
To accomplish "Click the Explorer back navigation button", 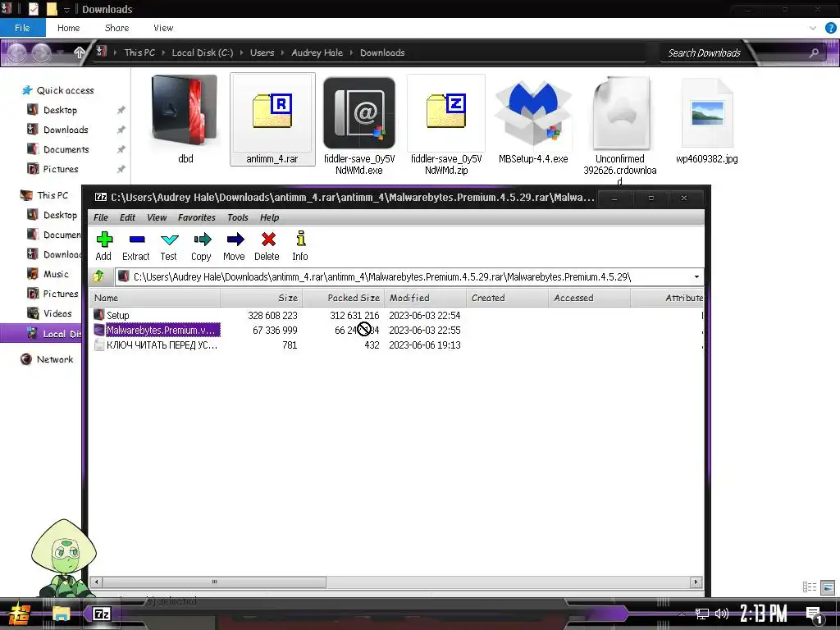I will click(x=16, y=52).
